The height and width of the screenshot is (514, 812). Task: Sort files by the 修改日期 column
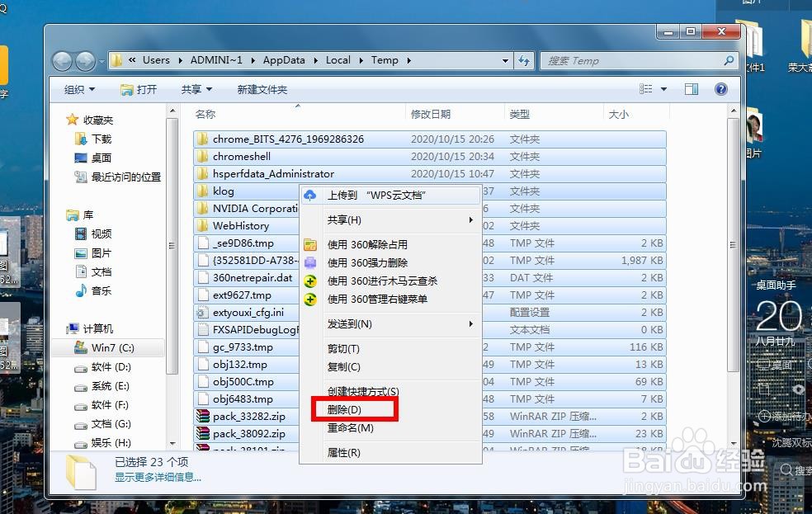click(431, 114)
